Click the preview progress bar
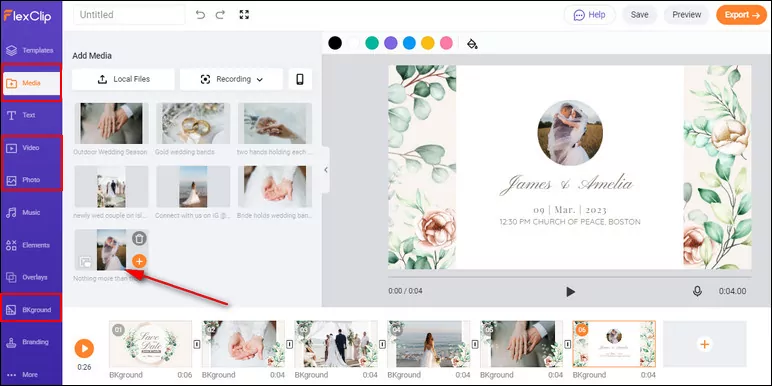The width and height of the screenshot is (772, 386). (570, 277)
